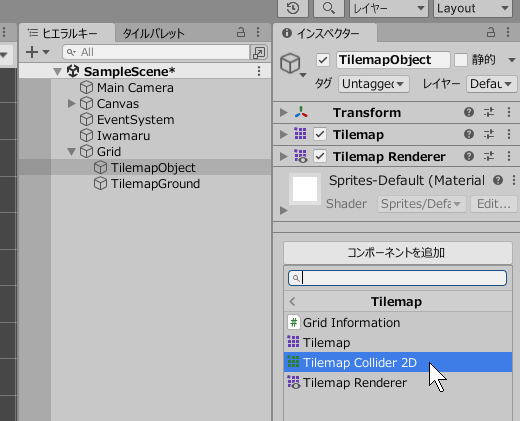520x421 pixels.
Task: Expand the Canvas object arrow
Action: 71,104
